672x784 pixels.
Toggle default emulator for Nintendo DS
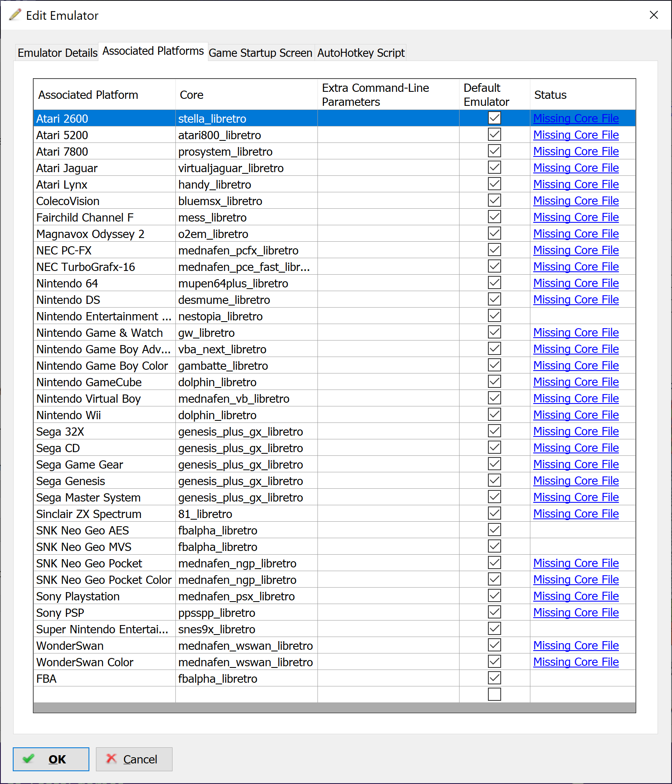495,299
